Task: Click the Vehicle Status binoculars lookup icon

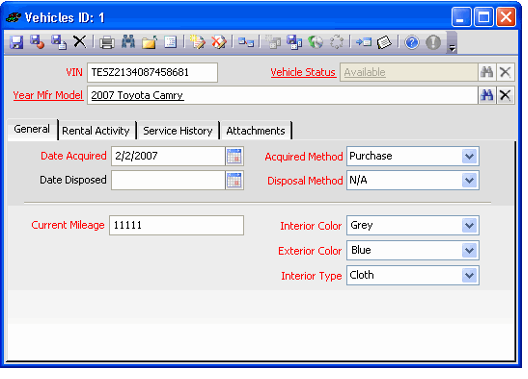Action: (487, 72)
